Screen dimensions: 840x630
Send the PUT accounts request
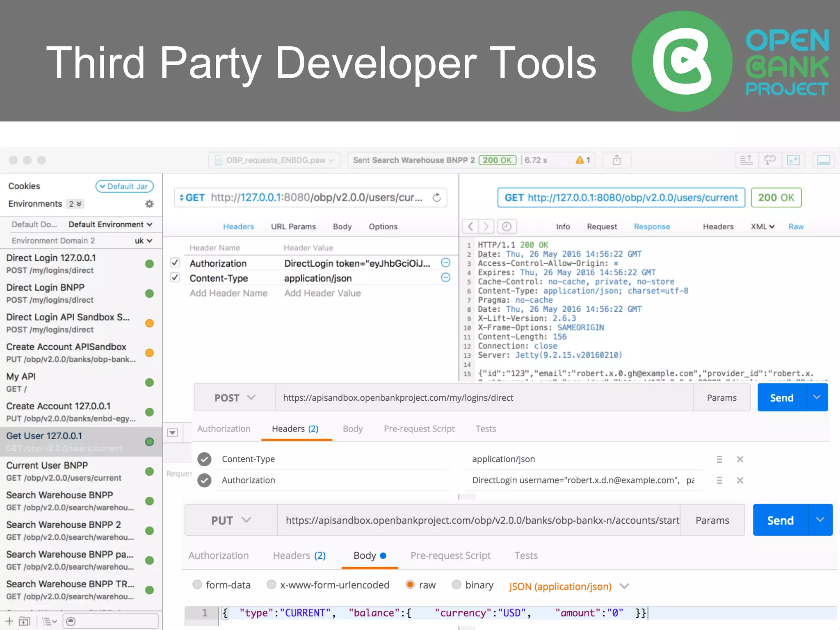click(781, 520)
